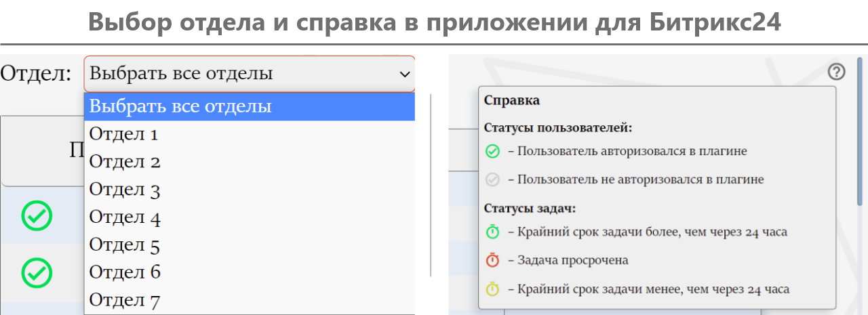Click green checkmark icon next to Отдел 4

pyautogui.click(x=37, y=216)
